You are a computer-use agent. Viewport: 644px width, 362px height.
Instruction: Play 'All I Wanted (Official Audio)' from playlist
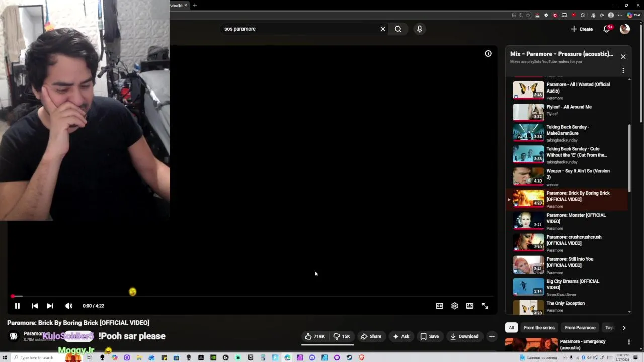pyautogui.click(x=567, y=90)
